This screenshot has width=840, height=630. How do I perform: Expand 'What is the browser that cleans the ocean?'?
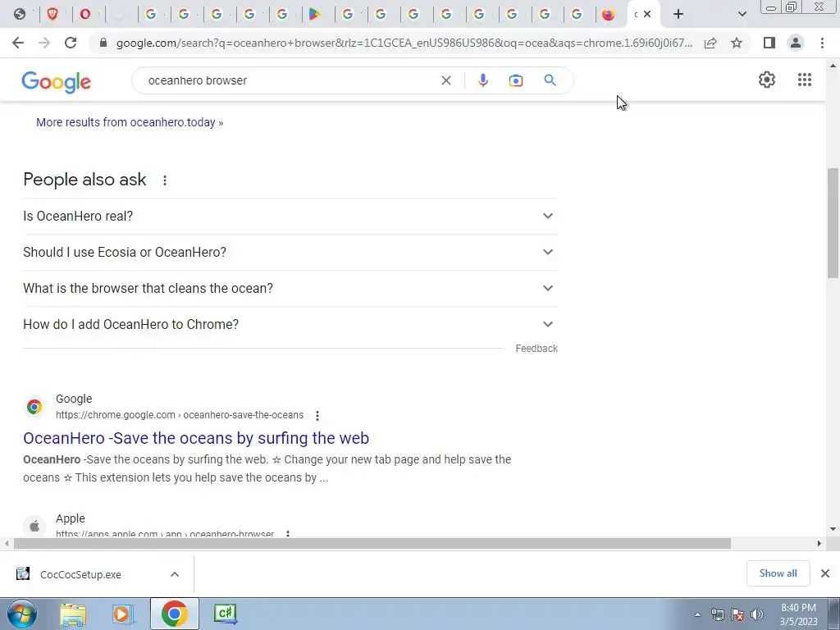point(290,288)
